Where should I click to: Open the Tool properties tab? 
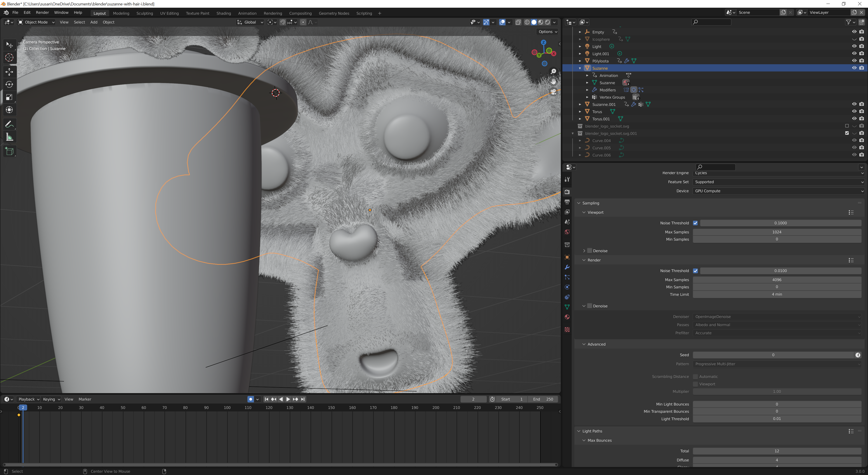[x=567, y=179]
